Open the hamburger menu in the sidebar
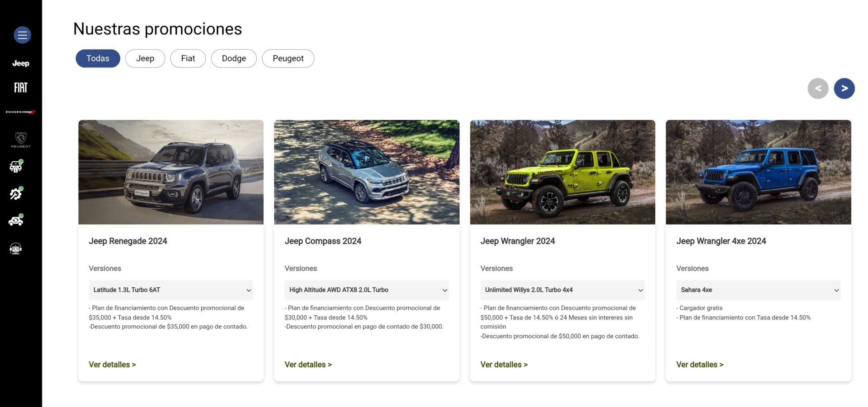 tap(22, 35)
